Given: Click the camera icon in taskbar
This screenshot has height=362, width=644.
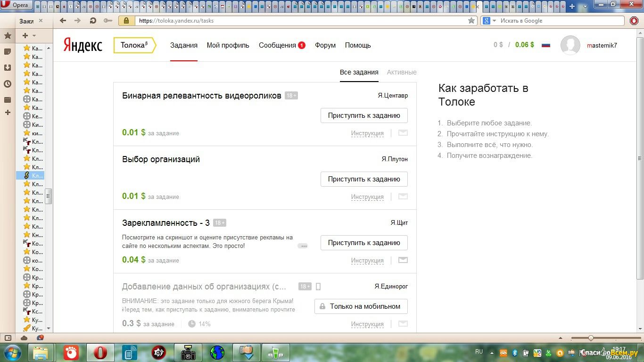Looking at the screenshot, I should pos(188,352).
